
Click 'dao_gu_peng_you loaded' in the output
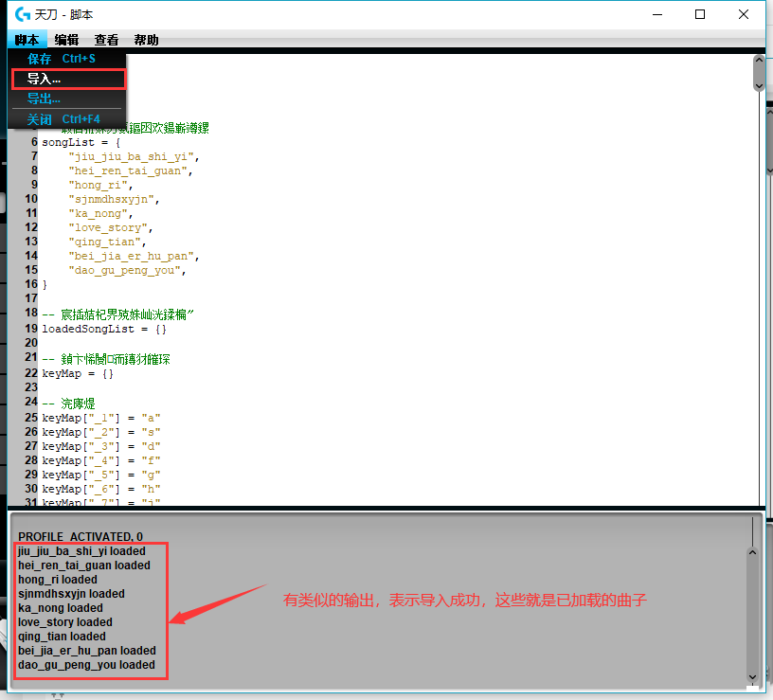click(87, 665)
